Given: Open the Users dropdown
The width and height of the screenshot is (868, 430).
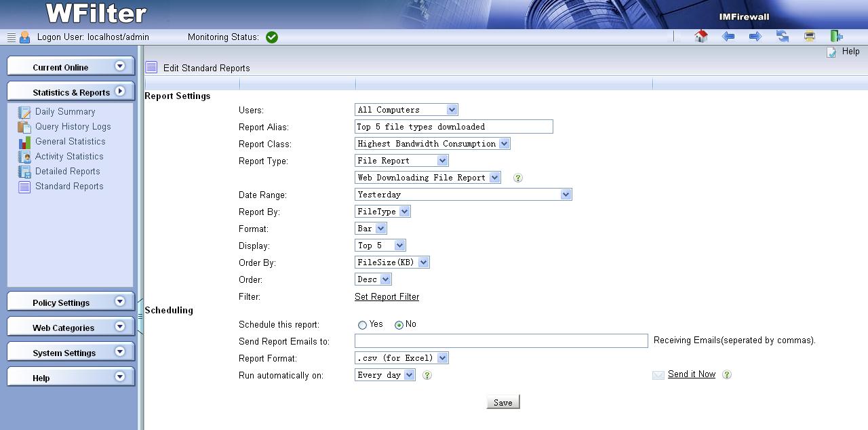Looking at the screenshot, I should pos(406,110).
